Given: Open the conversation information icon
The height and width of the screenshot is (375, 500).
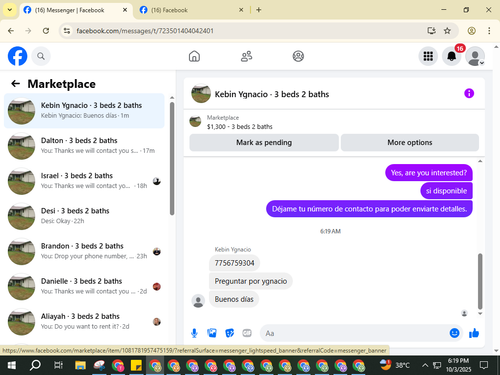Looking at the screenshot, I should [x=469, y=93].
